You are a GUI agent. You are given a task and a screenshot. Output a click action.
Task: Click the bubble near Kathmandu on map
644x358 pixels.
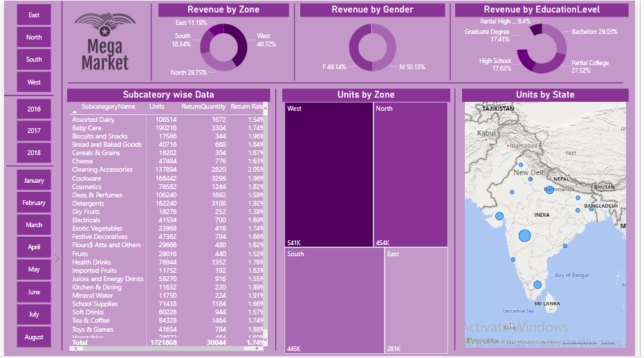(549, 189)
